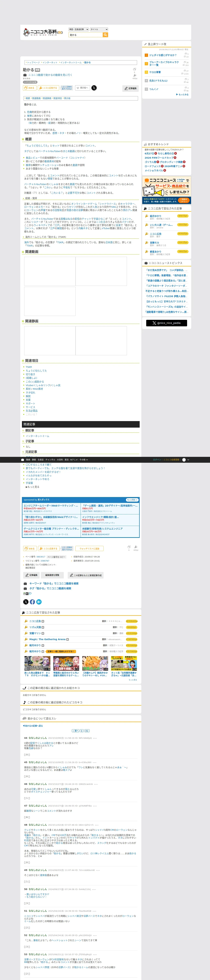
Task: Click the ちょうど切らしてた related item
Action: click(36, 371)
